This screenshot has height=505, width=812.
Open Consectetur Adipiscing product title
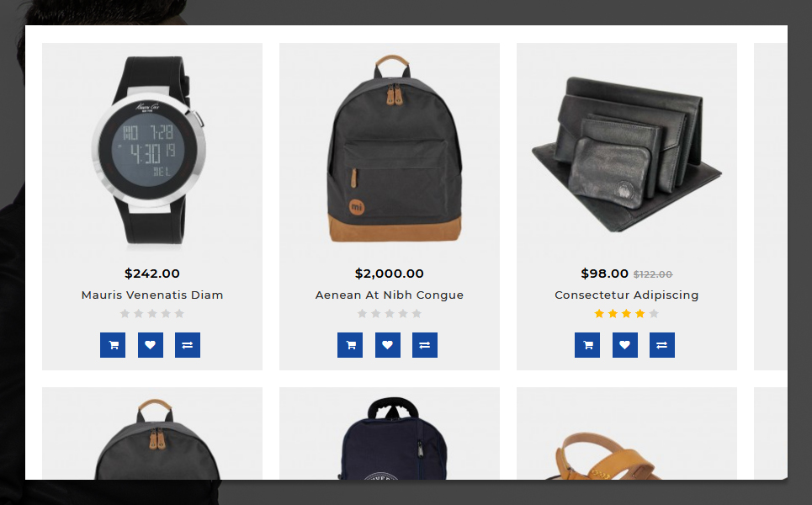pyautogui.click(x=627, y=295)
